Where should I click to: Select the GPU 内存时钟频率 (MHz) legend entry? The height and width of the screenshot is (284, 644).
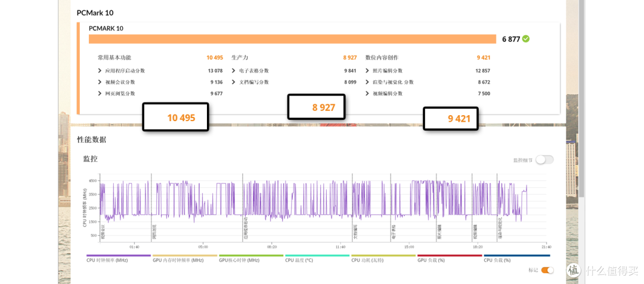click(185, 258)
